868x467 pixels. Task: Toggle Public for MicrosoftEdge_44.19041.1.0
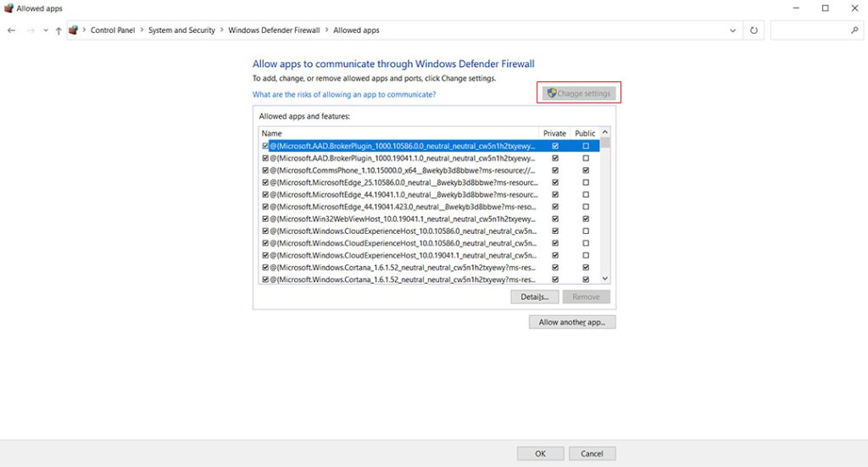pyautogui.click(x=586, y=195)
